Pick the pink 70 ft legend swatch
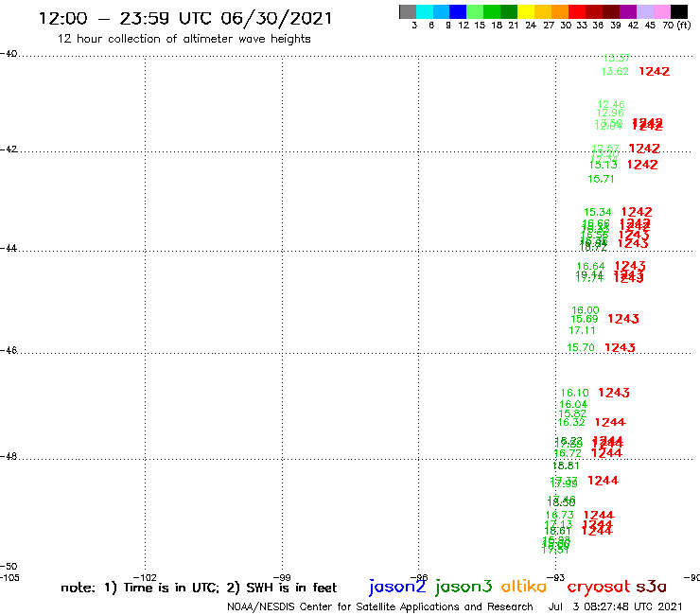Screen dimensions: 700x615 (x=661, y=11)
